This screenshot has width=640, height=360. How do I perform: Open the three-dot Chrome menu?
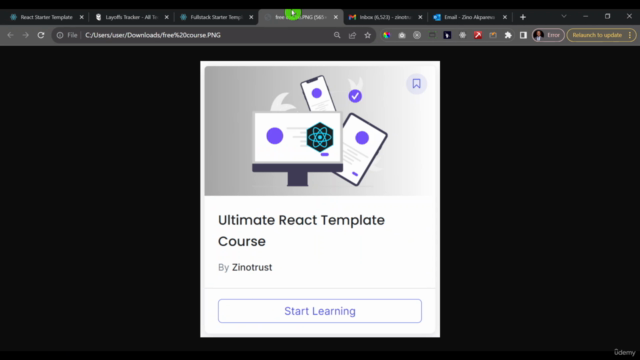[x=630, y=35]
